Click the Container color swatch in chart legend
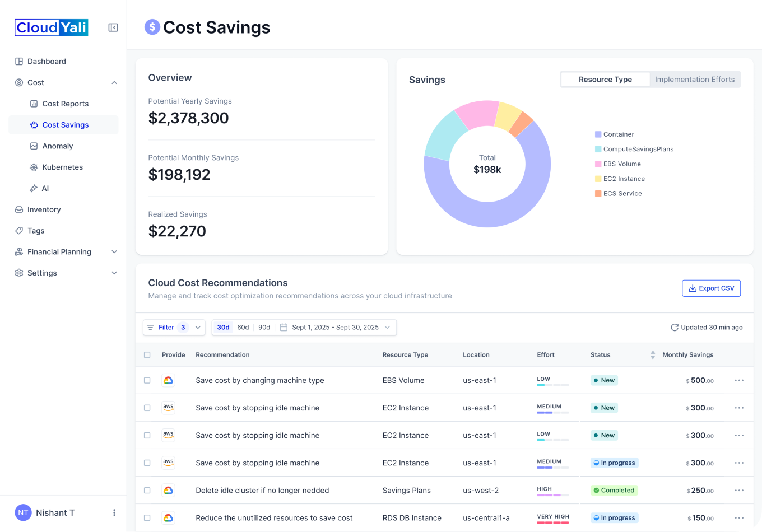 pyautogui.click(x=598, y=134)
